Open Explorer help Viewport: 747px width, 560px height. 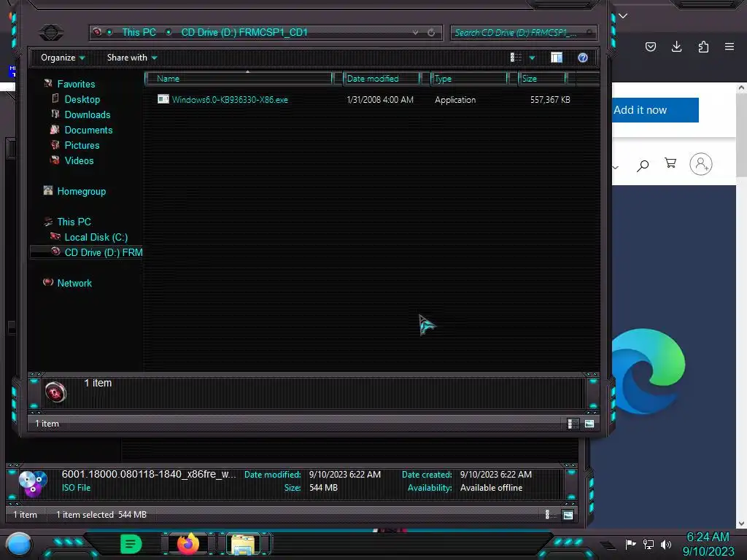(583, 58)
